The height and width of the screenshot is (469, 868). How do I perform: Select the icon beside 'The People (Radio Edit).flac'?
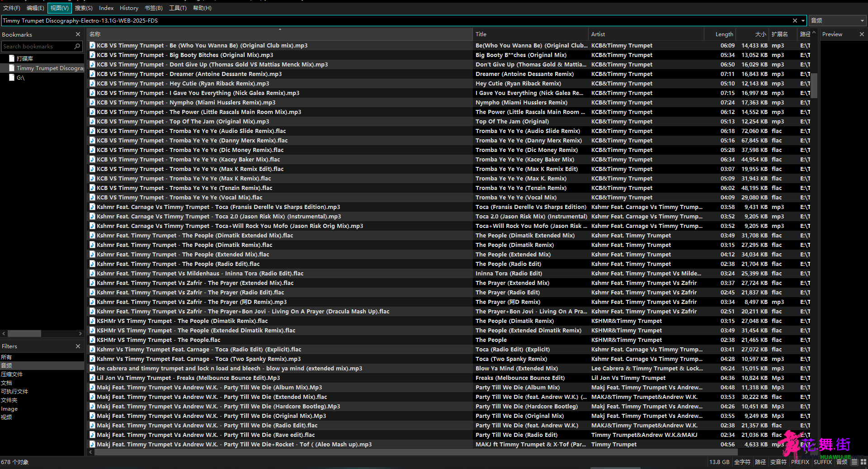(x=92, y=264)
